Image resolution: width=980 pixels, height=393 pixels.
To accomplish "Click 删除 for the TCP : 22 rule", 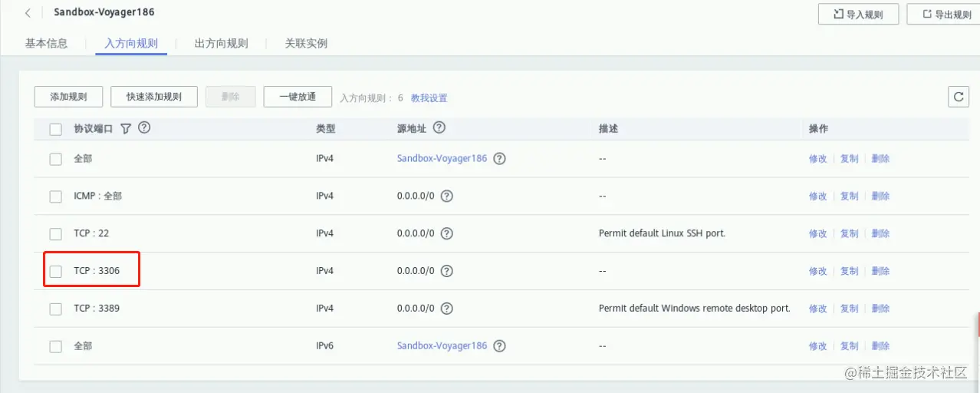I will tap(880, 234).
